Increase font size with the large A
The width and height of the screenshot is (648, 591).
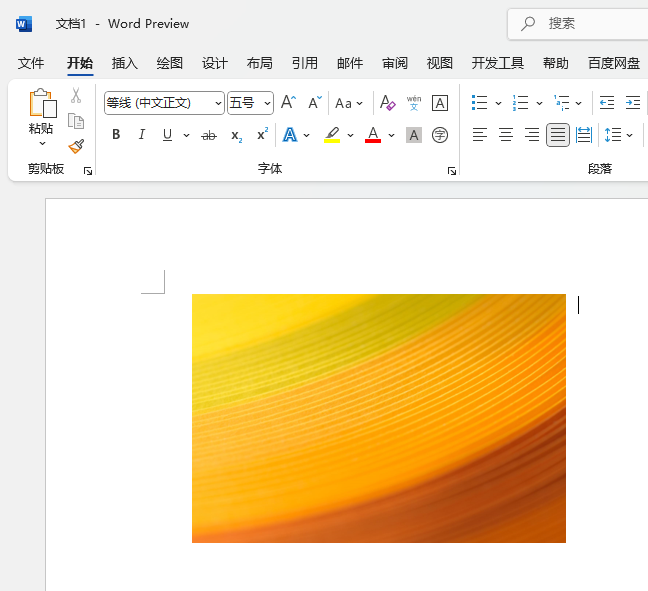coord(288,102)
